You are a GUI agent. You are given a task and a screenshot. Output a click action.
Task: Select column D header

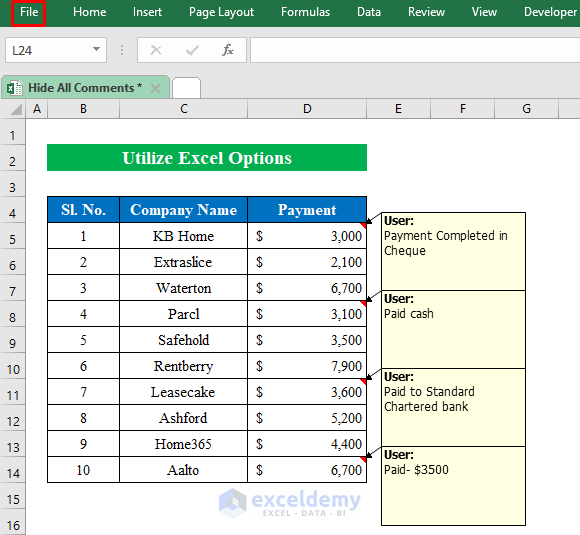point(307,109)
